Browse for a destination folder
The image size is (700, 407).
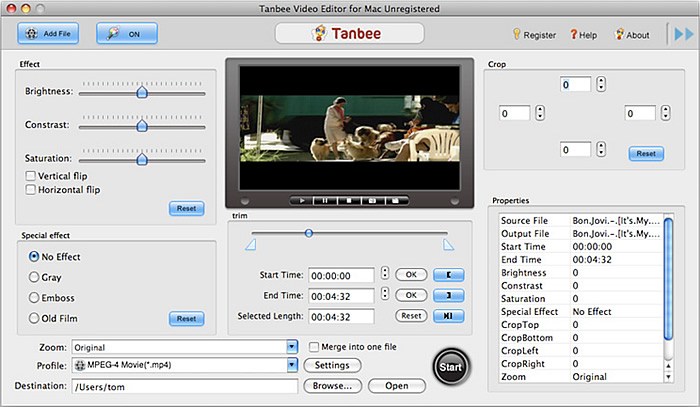click(332, 386)
